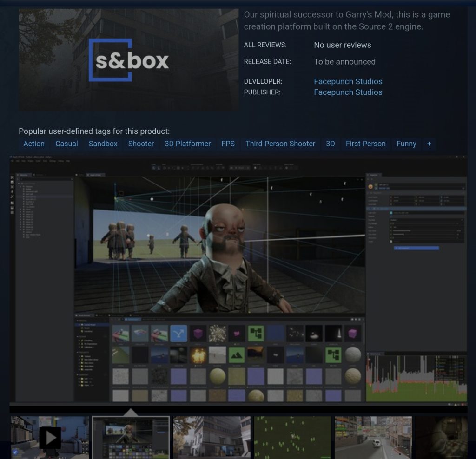
Task: Click the FPS tag
Action: click(228, 144)
